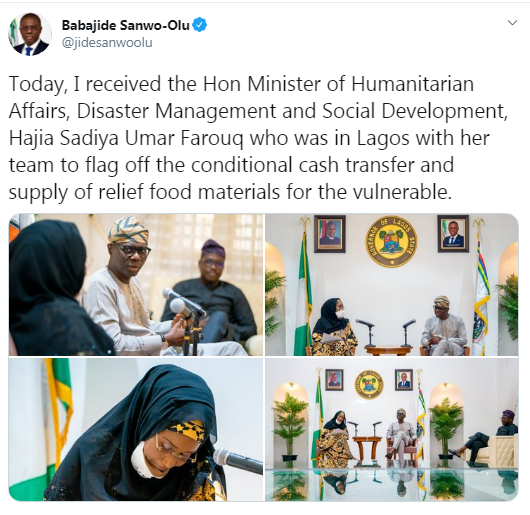
Task: Click the Governor of Lagos State seal emblem
Action: 391,241
